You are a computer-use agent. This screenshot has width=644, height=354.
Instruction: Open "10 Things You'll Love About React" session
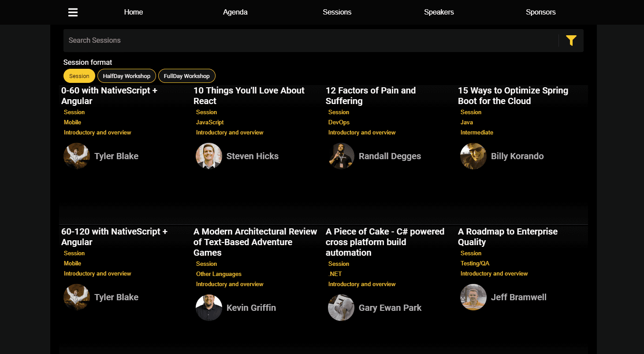point(249,96)
